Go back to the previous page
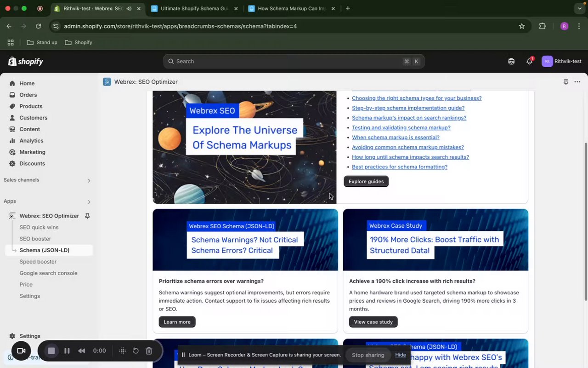This screenshot has width=588, height=368. (9, 26)
